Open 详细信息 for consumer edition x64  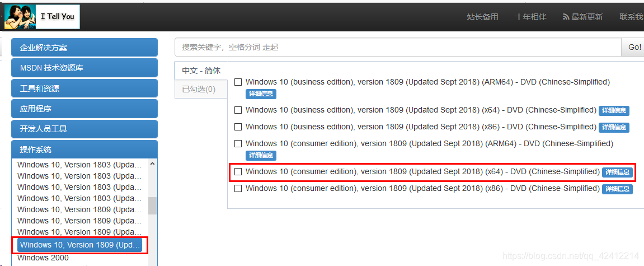coord(617,172)
